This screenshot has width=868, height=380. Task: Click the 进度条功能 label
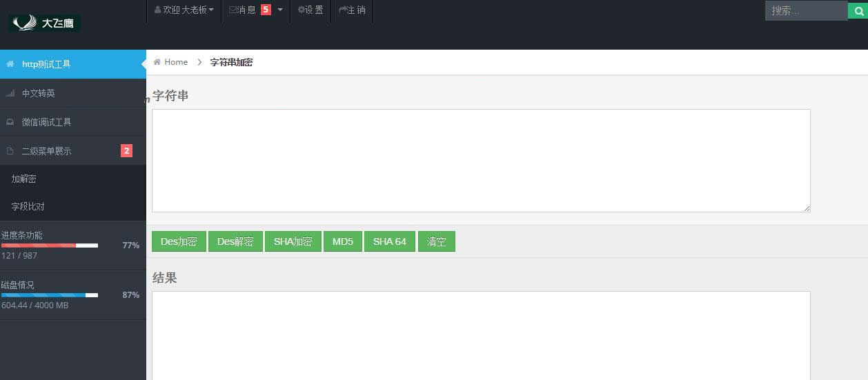coord(22,235)
